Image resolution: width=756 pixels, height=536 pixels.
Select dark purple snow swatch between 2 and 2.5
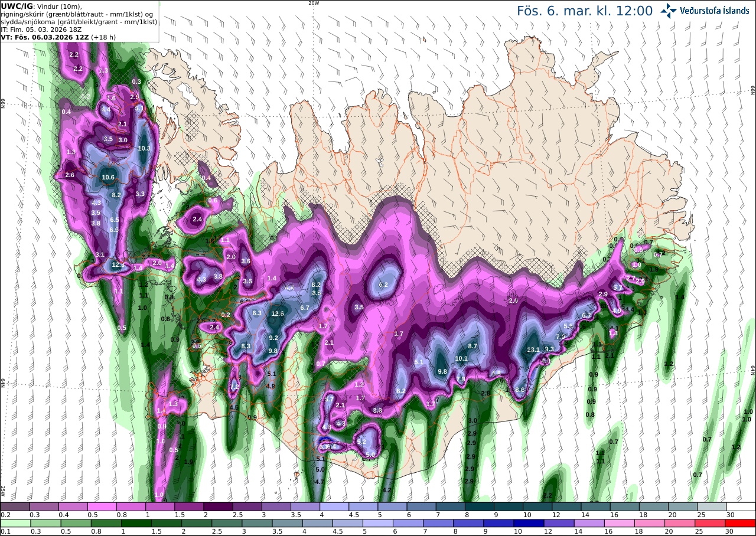(x=219, y=506)
